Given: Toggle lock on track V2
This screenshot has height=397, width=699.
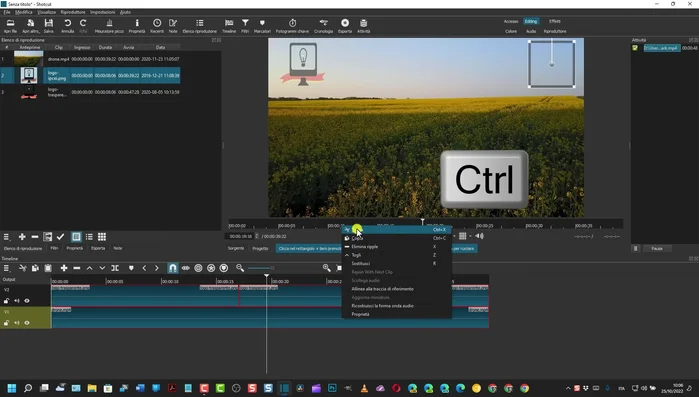Looking at the screenshot, I should pyautogui.click(x=6, y=301).
